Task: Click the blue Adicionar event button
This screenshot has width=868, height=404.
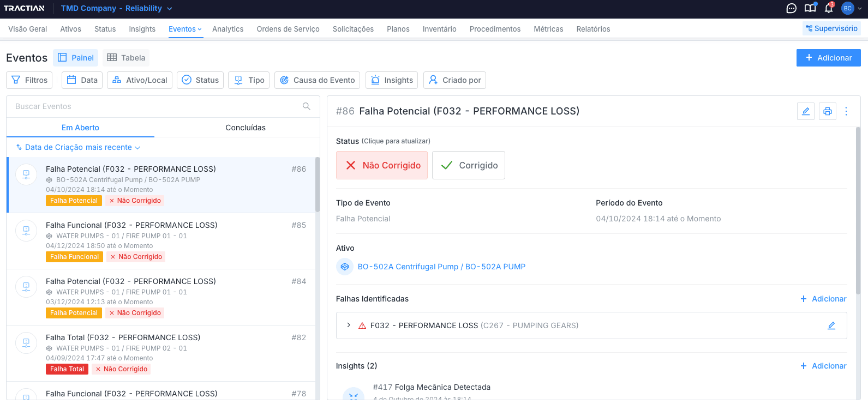Action: coord(828,58)
